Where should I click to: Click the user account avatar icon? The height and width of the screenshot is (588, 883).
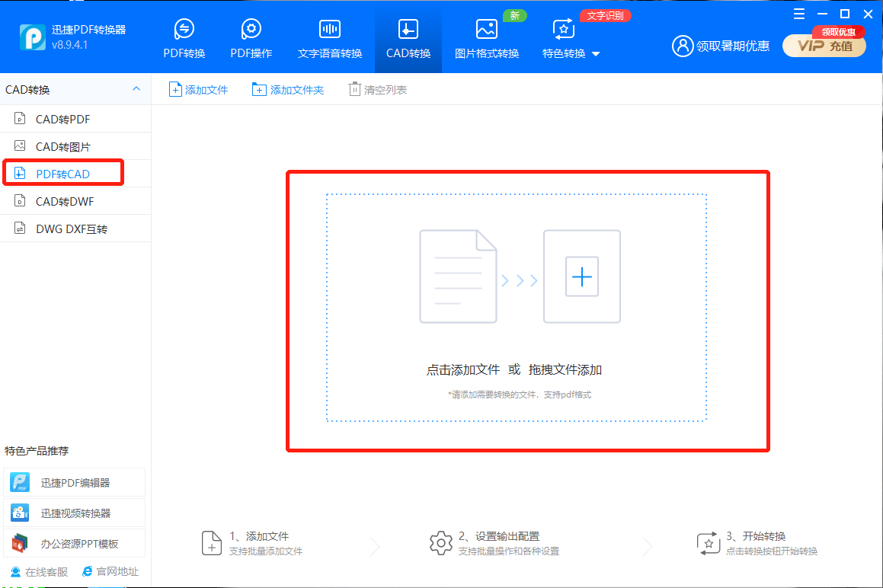click(x=683, y=46)
